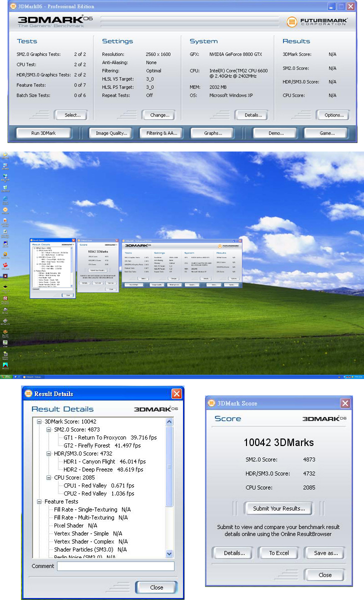Select Pixel Shader N/A row in large tree
Screen dimensions: 364x600
click(75, 525)
